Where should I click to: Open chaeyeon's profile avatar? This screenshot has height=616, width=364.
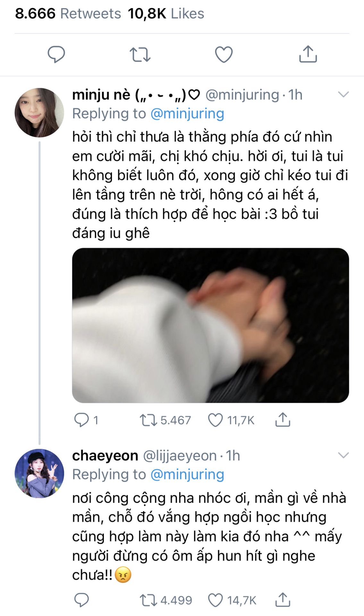[x=39, y=474]
